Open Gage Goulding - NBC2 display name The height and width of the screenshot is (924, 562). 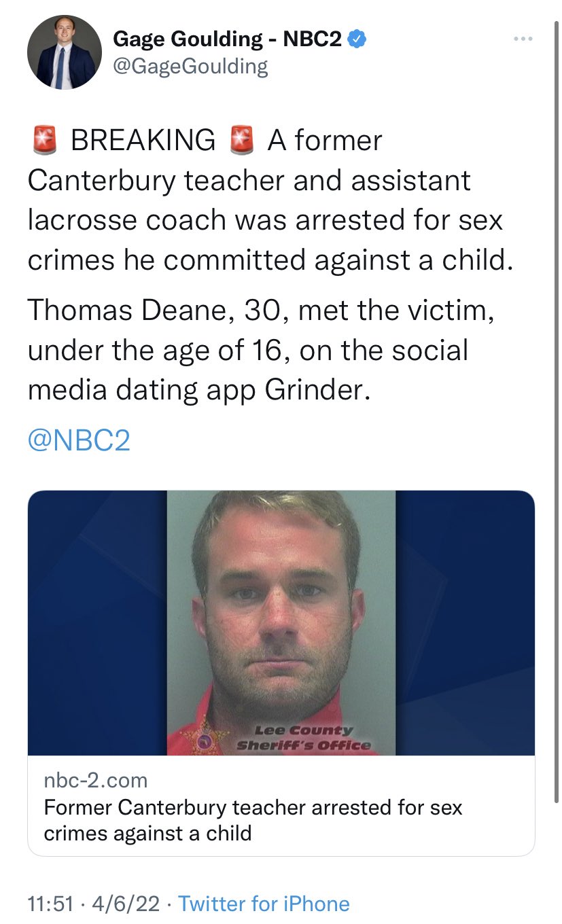coord(227,39)
